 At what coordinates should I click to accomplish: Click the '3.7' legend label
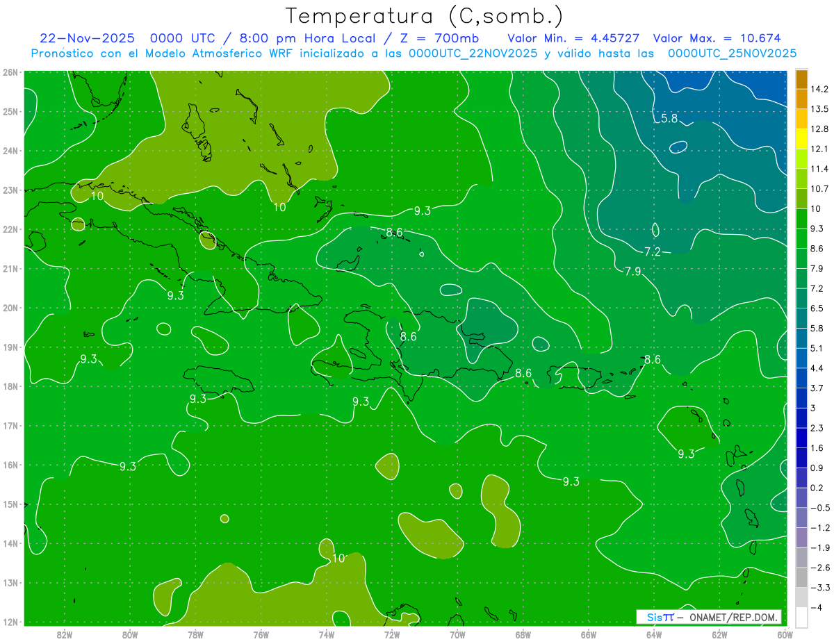click(817, 388)
